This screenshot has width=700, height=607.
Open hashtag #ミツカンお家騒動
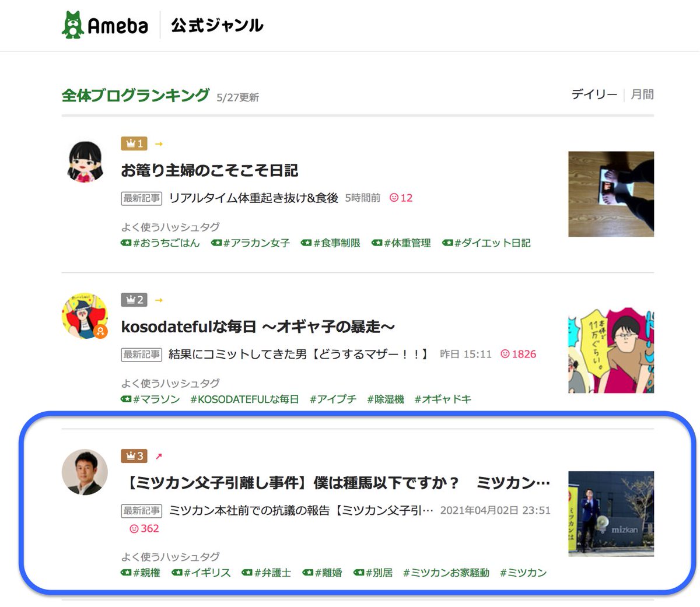coord(446,573)
